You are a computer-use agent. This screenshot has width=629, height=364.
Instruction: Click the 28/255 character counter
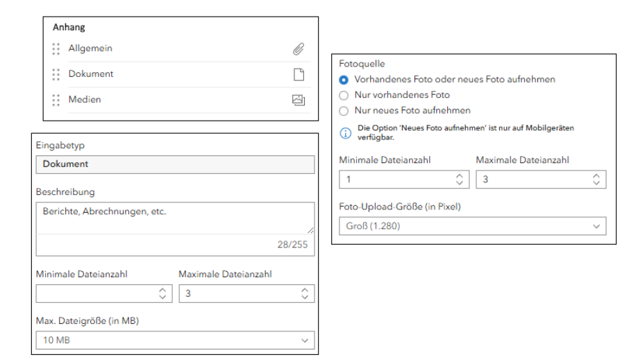tap(292, 245)
